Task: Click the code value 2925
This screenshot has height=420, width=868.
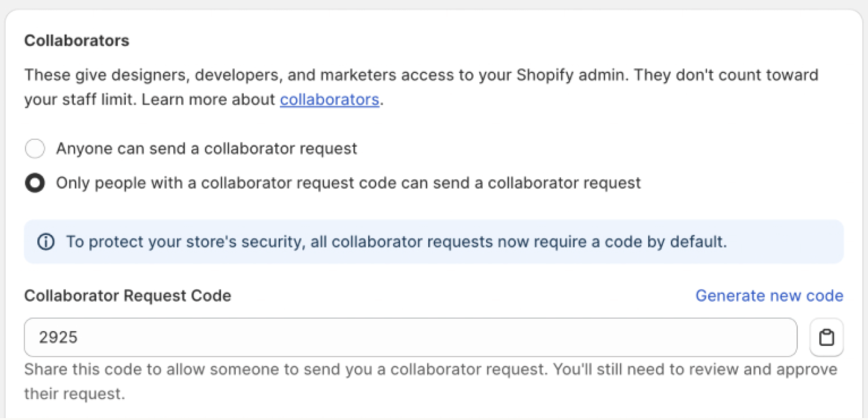Action: [x=58, y=337]
